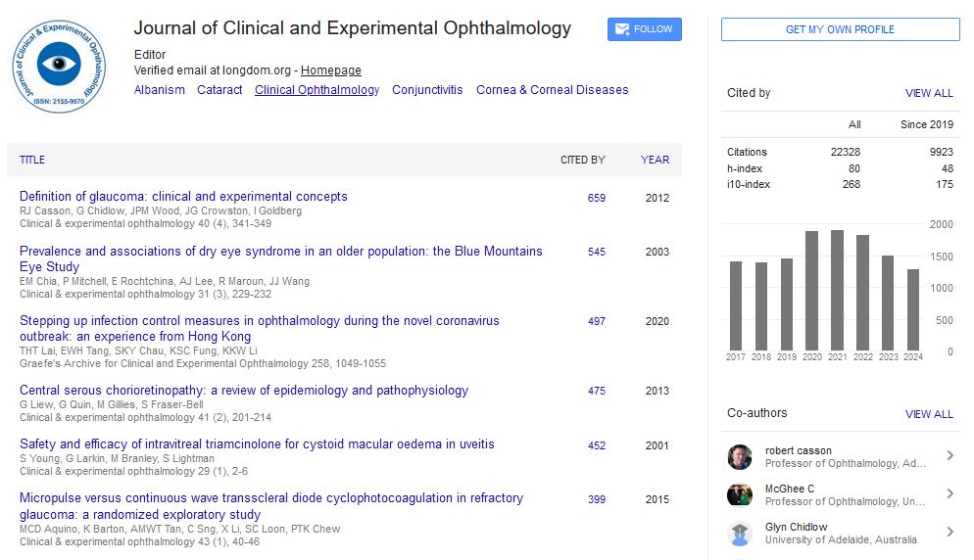
Task: Expand the Robert Casson co-author chevron
Action: click(950, 455)
